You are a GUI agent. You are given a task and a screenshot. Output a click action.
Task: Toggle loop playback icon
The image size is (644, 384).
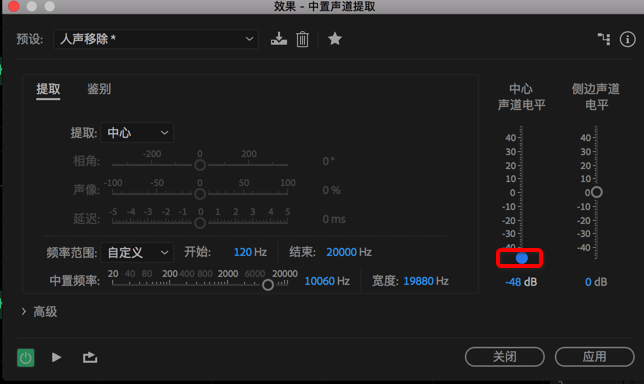[x=90, y=357]
